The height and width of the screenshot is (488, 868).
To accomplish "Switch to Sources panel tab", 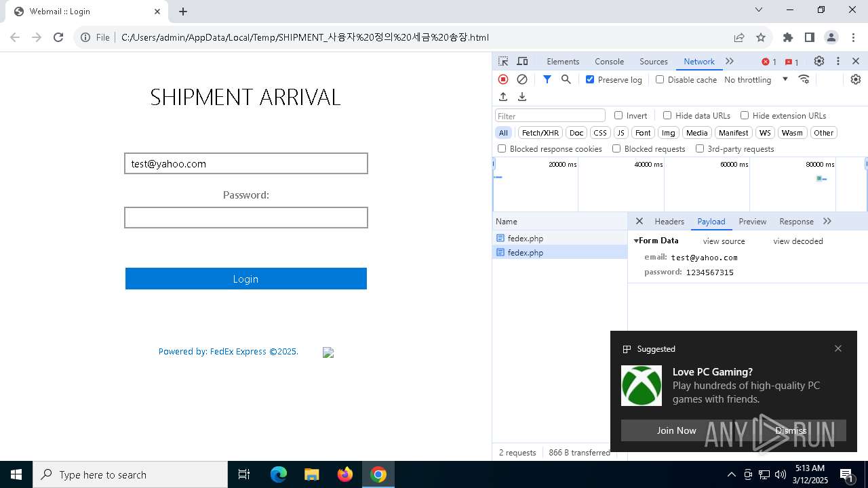I will click(654, 61).
